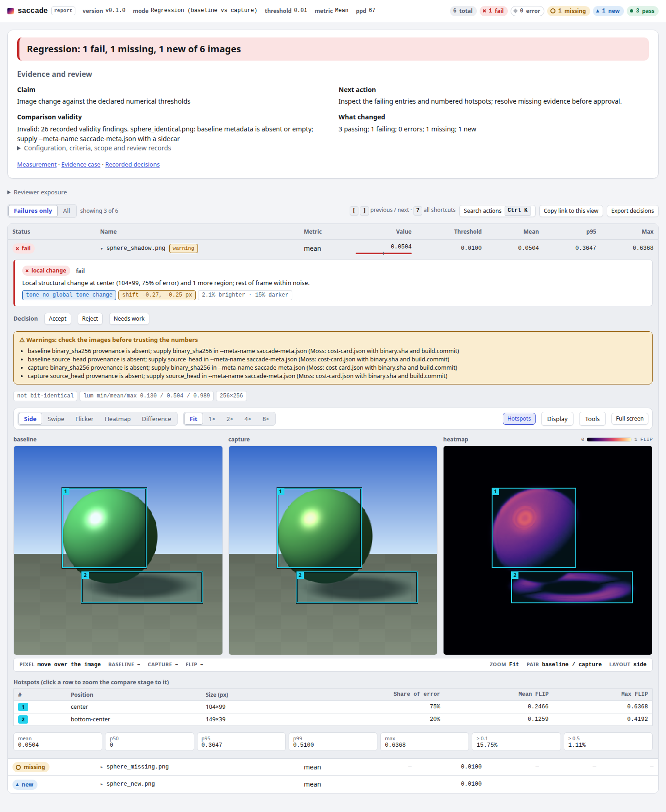Click the question mark shortcuts key

pos(418,211)
